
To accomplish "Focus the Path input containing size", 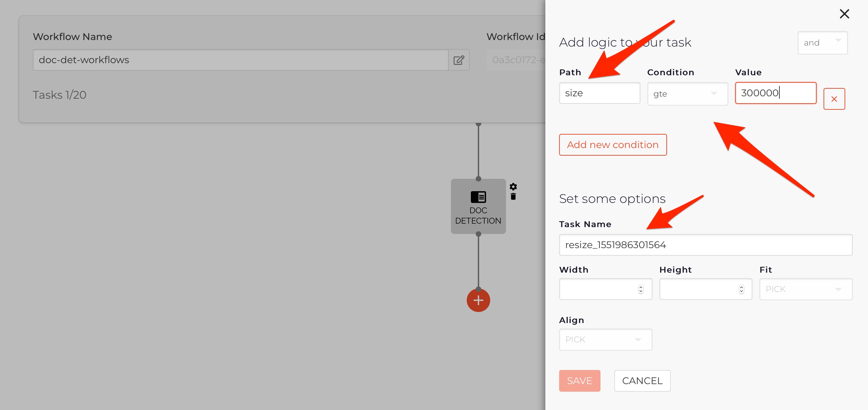I will point(600,93).
